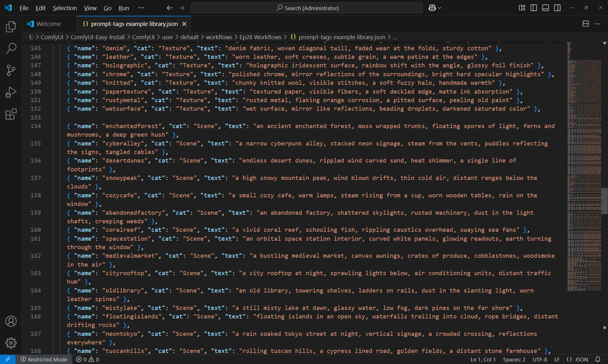Go forward with the right arrow
This screenshot has width=608, height=364.
[x=181, y=8]
